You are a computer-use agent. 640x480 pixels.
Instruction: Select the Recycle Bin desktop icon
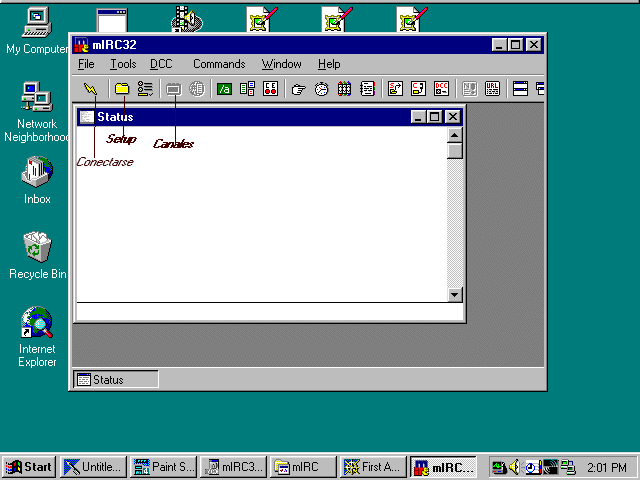(x=37, y=256)
